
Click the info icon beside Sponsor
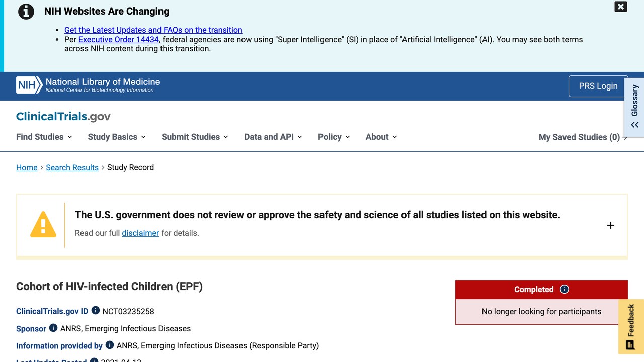point(53,328)
